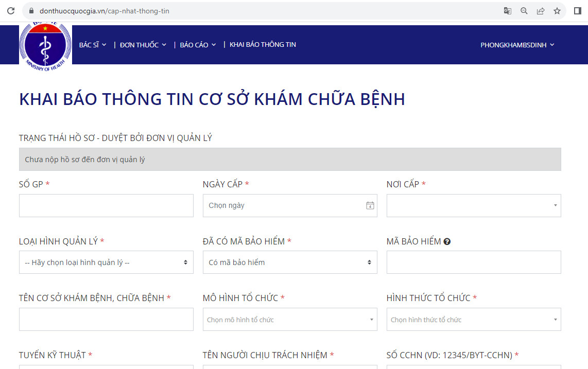588x369 pixels.
Task: Click the zoom magnifier icon in address bar
Action: pos(524,11)
